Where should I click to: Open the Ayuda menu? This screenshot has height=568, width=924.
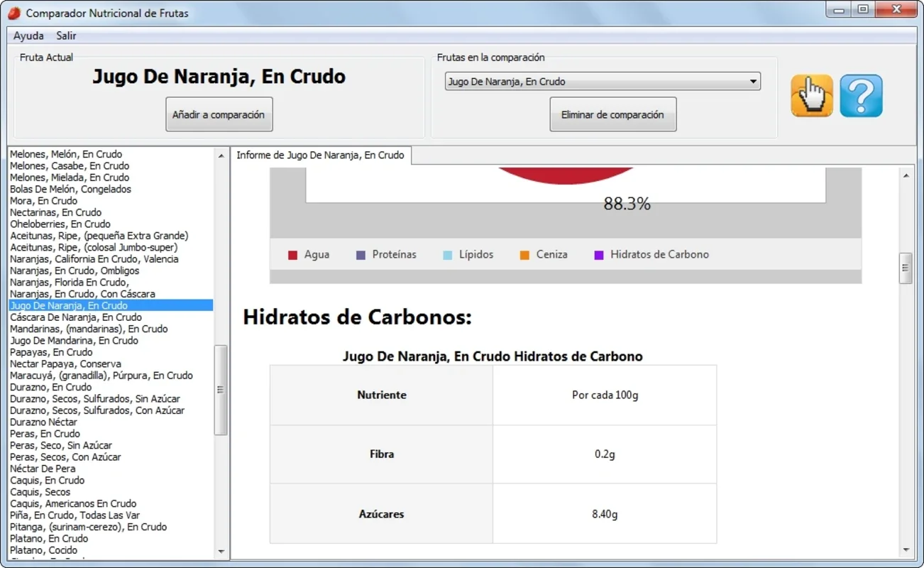(x=28, y=35)
